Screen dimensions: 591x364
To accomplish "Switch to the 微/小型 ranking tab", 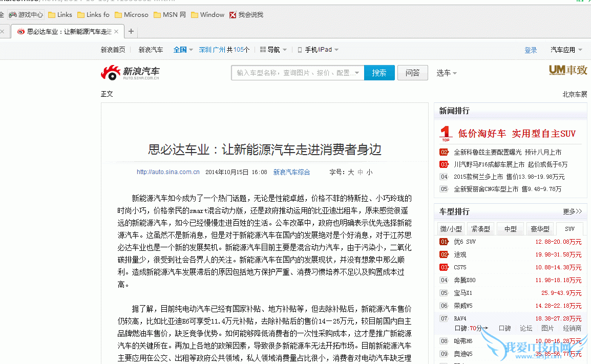I will 451,229.
